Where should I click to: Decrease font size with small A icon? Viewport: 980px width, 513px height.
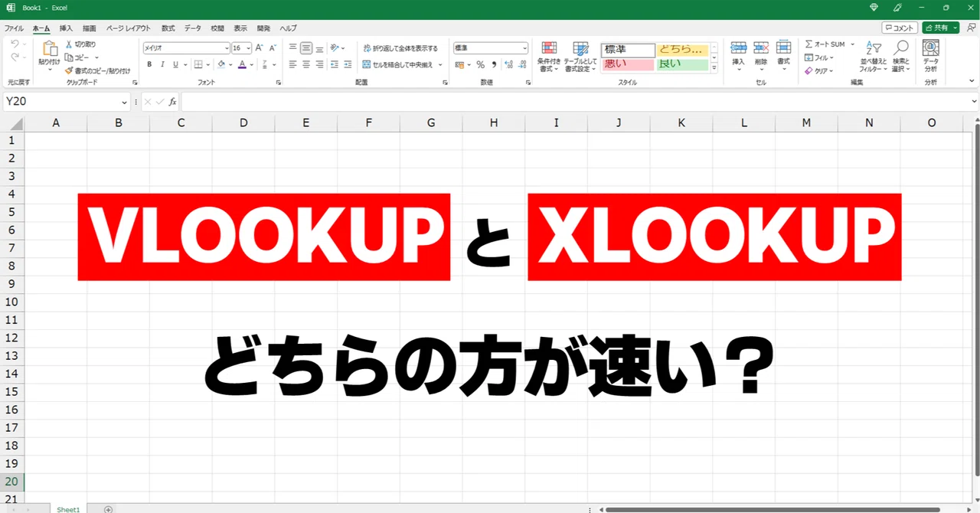click(x=272, y=47)
